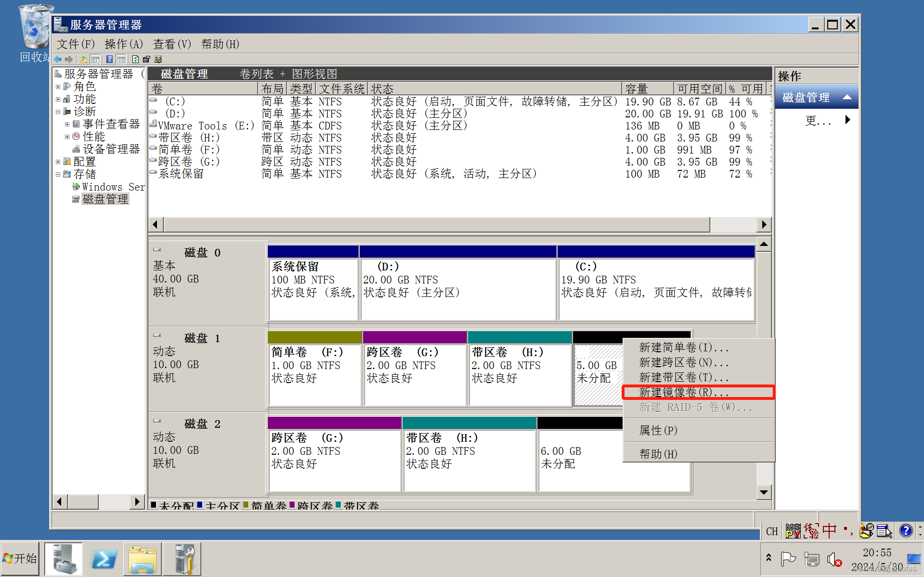Open the 帮助(H) menu

220,44
